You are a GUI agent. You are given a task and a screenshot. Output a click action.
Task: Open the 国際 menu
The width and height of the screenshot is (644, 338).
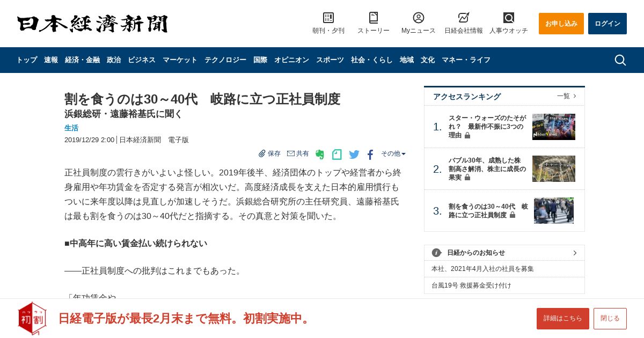(260, 60)
